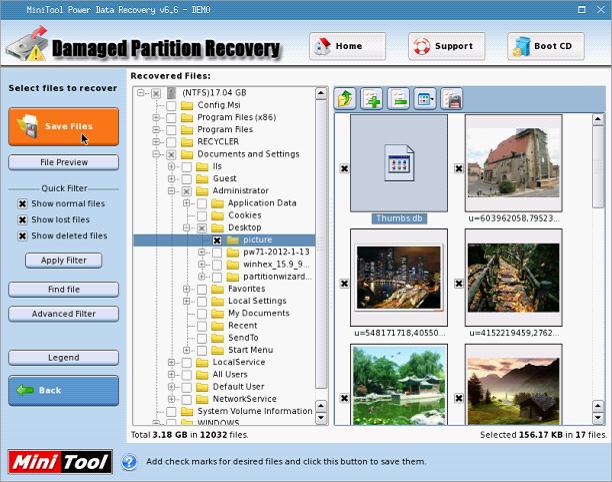The height and width of the screenshot is (482, 612).
Task: Collapse the Documents and Settings node
Action: (156, 154)
